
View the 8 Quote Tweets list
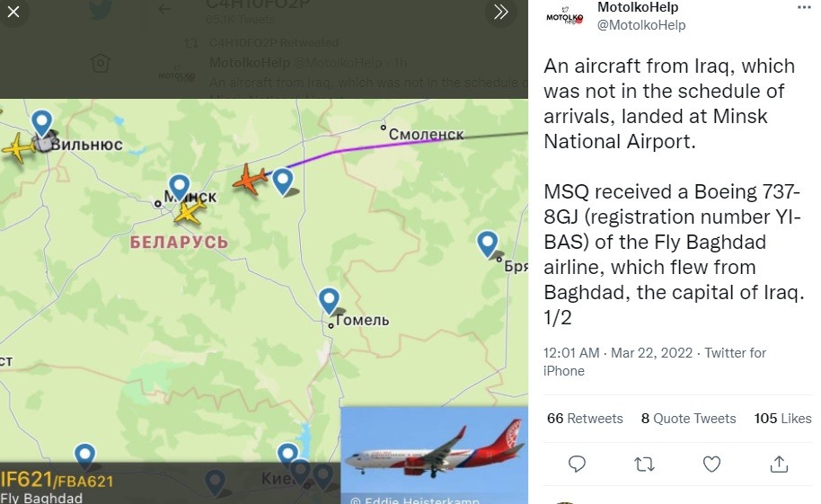click(688, 419)
